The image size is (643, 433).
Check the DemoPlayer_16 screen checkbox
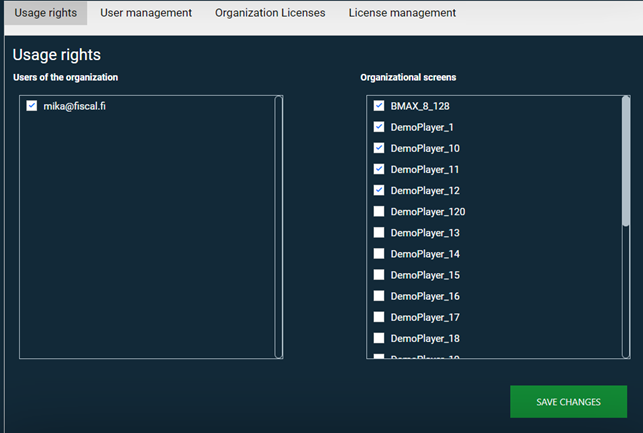coord(379,296)
